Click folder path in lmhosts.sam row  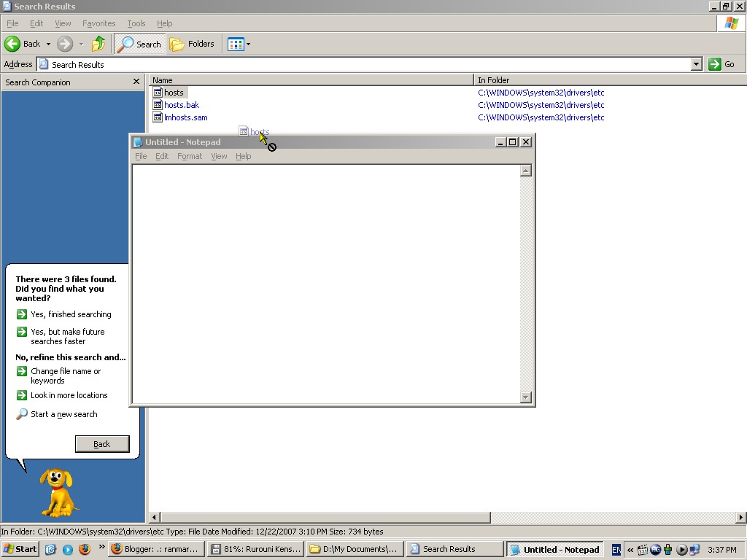pyautogui.click(x=541, y=117)
